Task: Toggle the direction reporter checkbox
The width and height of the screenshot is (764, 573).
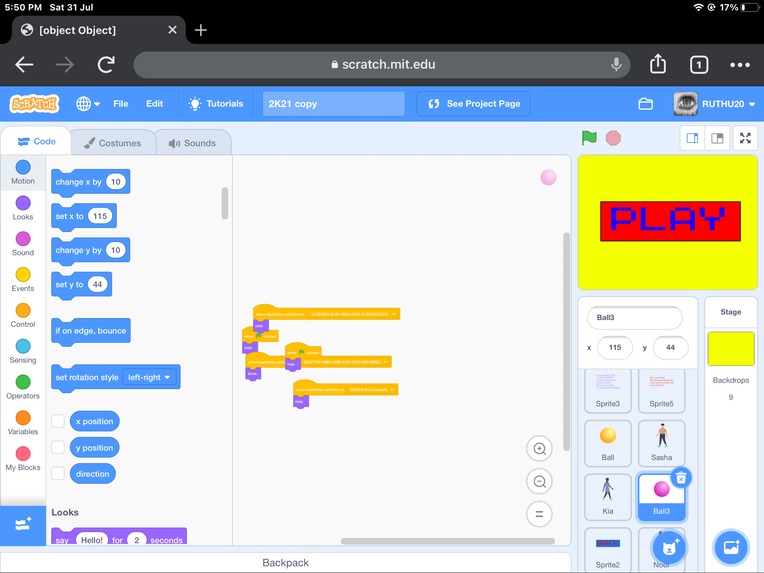Action: click(x=58, y=474)
